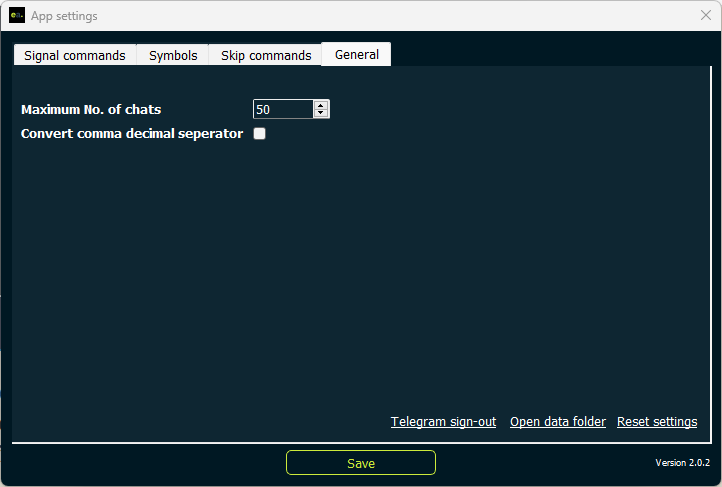Open the Symbols tab
The height and width of the screenshot is (487, 722).
(x=173, y=55)
